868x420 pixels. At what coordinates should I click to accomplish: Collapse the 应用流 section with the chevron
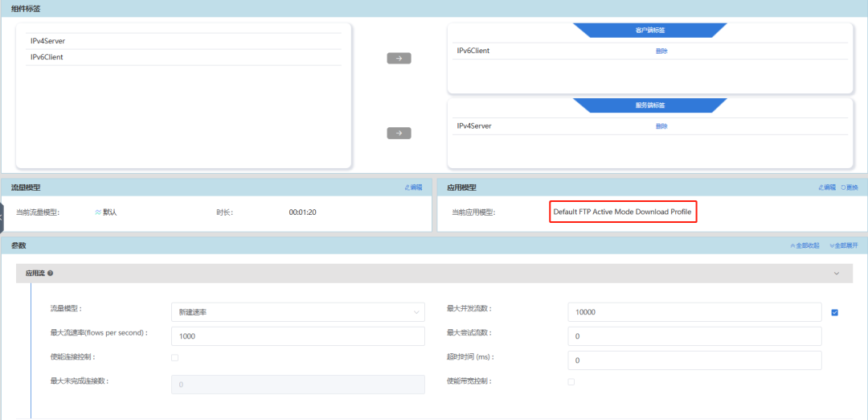(836, 274)
